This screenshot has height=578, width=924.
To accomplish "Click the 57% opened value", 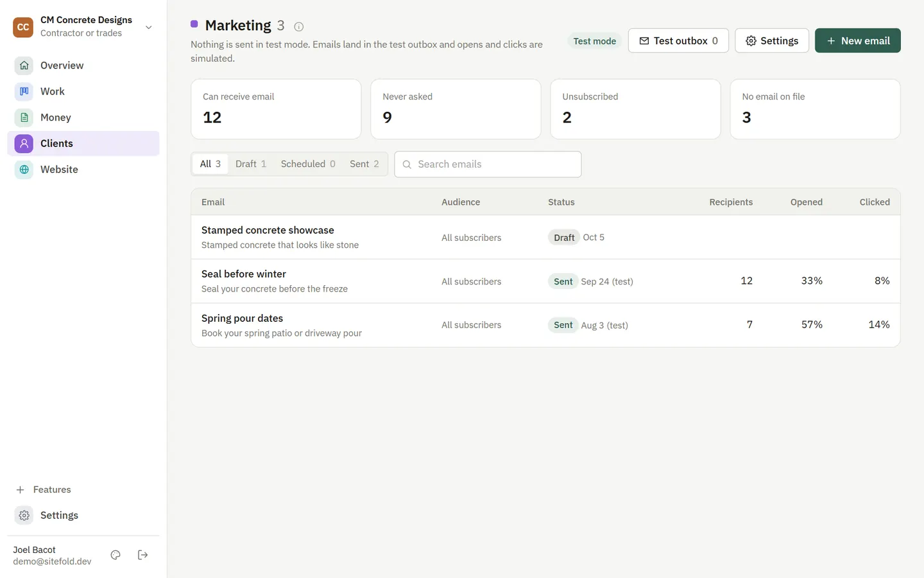I will [x=812, y=324].
